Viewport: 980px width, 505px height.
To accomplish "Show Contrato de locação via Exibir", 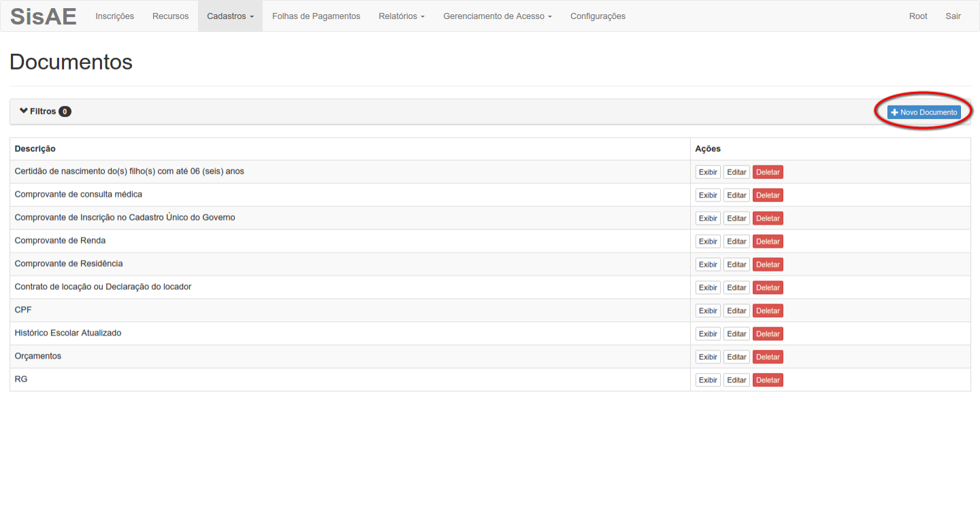I will (x=708, y=288).
